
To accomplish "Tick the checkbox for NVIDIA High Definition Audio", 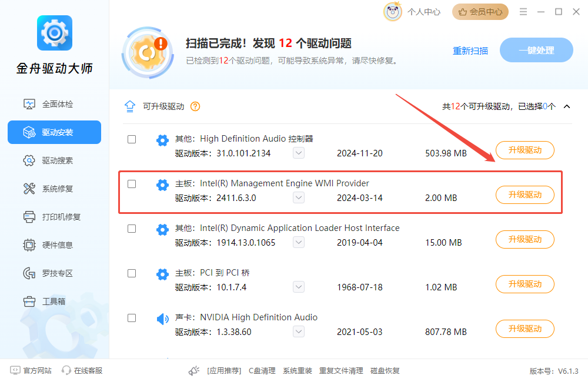I will (x=132, y=318).
